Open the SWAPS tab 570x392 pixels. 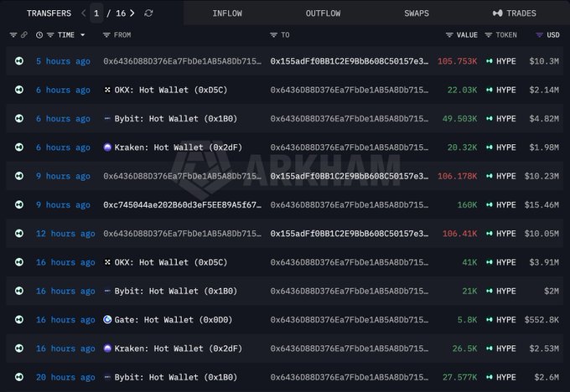pos(417,13)
